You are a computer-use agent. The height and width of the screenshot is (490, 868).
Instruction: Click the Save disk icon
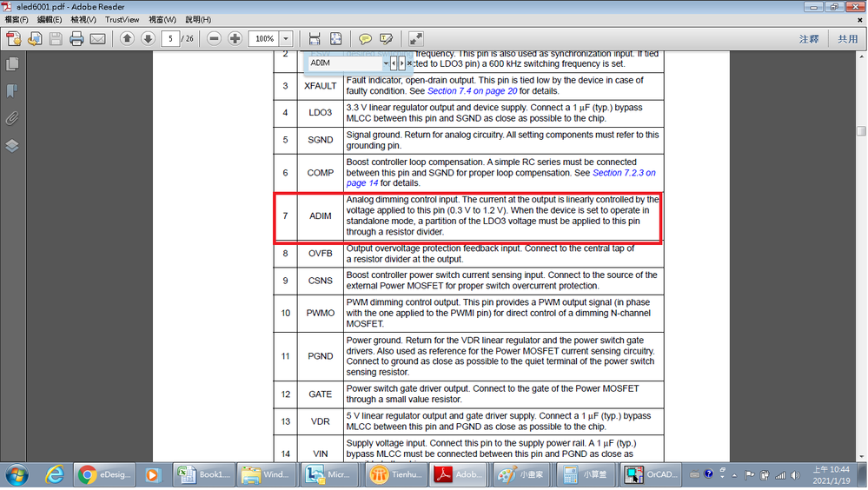point(56,39)
